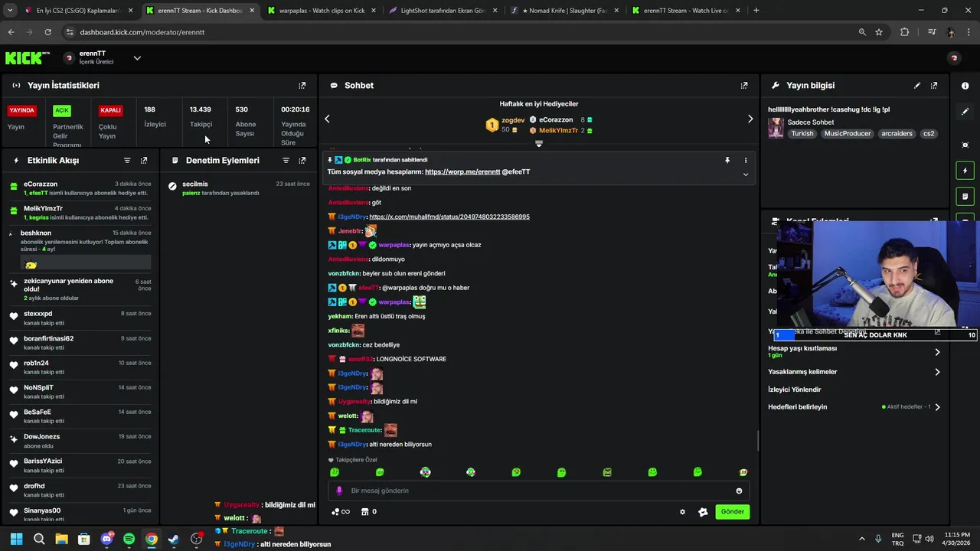Open İzleyici Yönlendir option
This screenshot has height=551, width=980.
pos(795,390)
